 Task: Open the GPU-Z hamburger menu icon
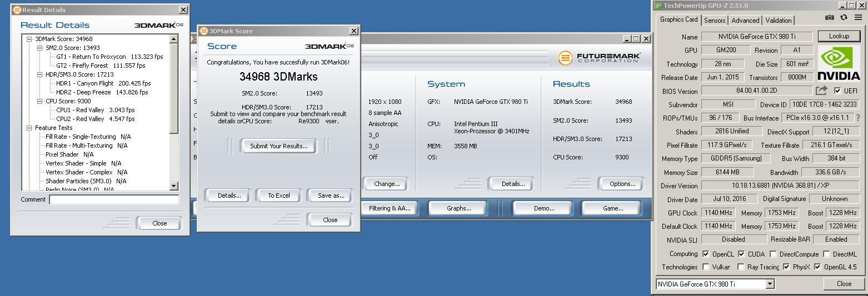click(858, 18)
